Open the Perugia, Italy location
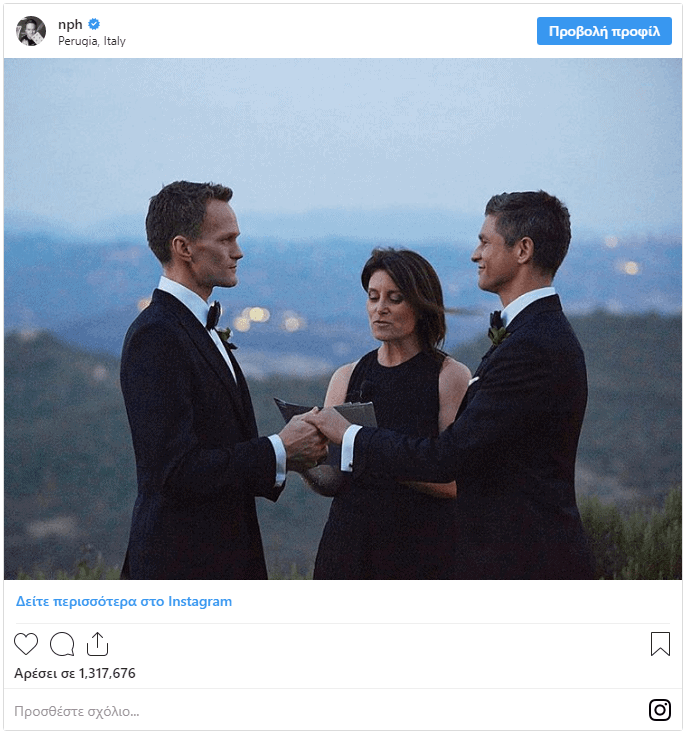Screen dimensions: 687x735 [92, 41]
